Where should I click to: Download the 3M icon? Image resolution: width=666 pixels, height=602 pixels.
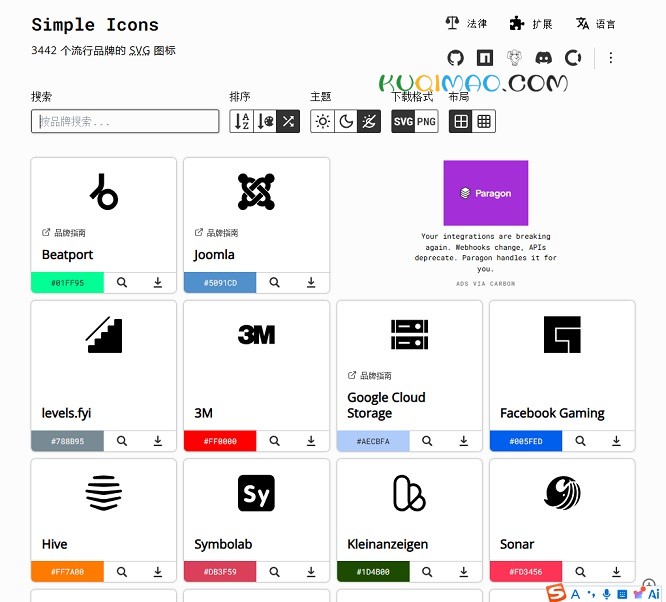(311, 441)
